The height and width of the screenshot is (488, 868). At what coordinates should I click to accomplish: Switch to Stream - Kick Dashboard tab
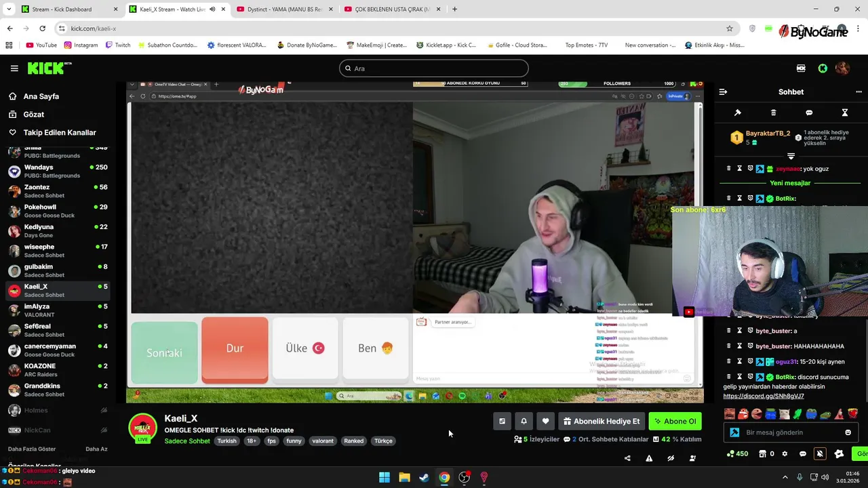coord(68,9)
